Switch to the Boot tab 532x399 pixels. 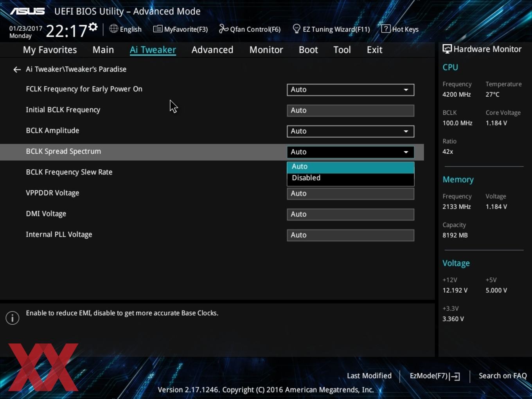308,50
